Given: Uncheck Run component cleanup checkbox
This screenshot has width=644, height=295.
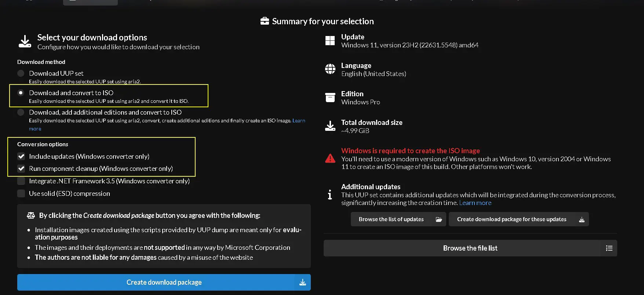Looking at the screenshot, I should 21,169.
